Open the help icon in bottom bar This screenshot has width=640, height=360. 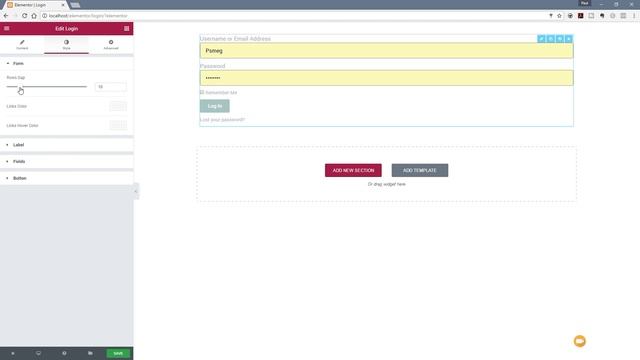[64, 353]
